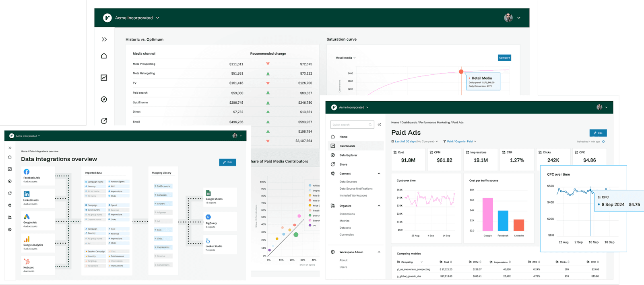Click the Data Explorer compass icon in Paid Ads sidebar
Image resolution: width=644 pixels, height=285 pixels.
click(x=333, y=155)
